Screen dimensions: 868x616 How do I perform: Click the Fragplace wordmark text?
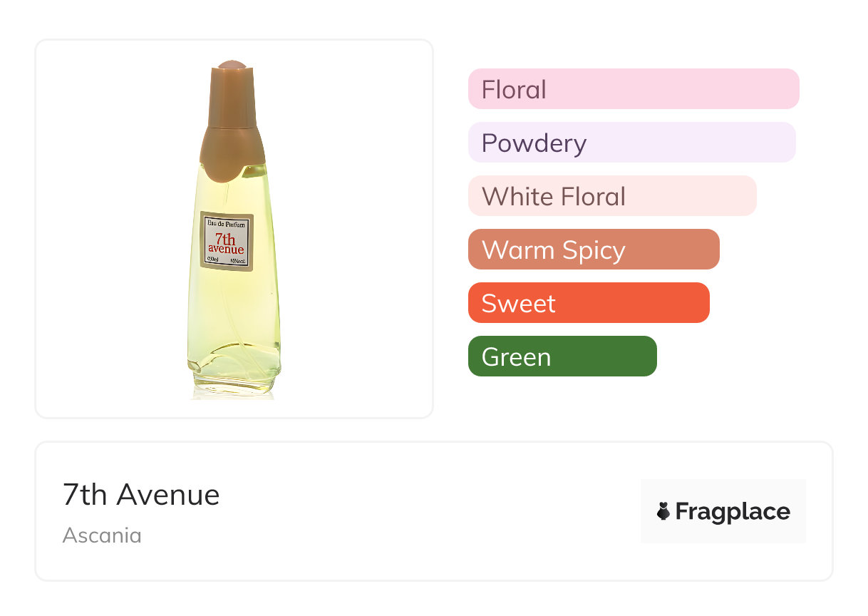click(733, 512)
